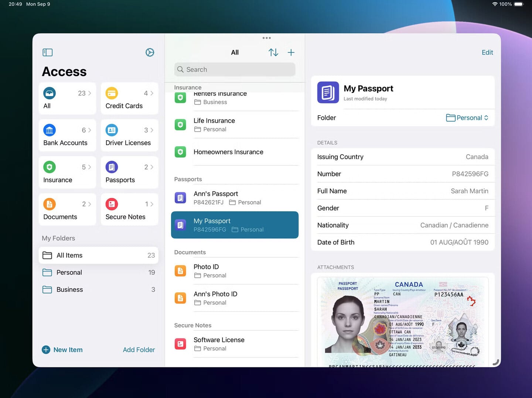Select the Insurance category icon
The image size is (532, 398).
point(50,167)
